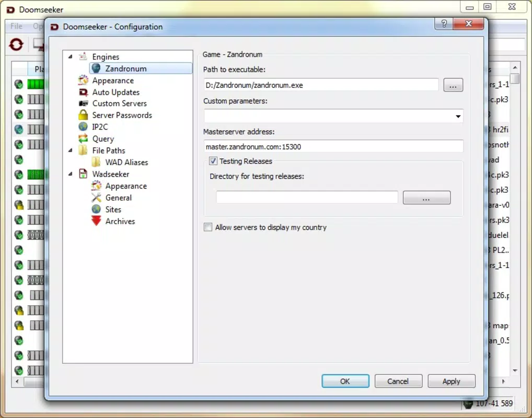
Task: Select the Zandronum engine icon in tree
Action: 96,68
